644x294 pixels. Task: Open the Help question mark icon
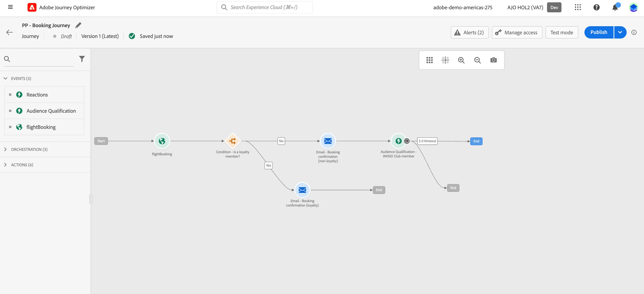click(597, 7)
